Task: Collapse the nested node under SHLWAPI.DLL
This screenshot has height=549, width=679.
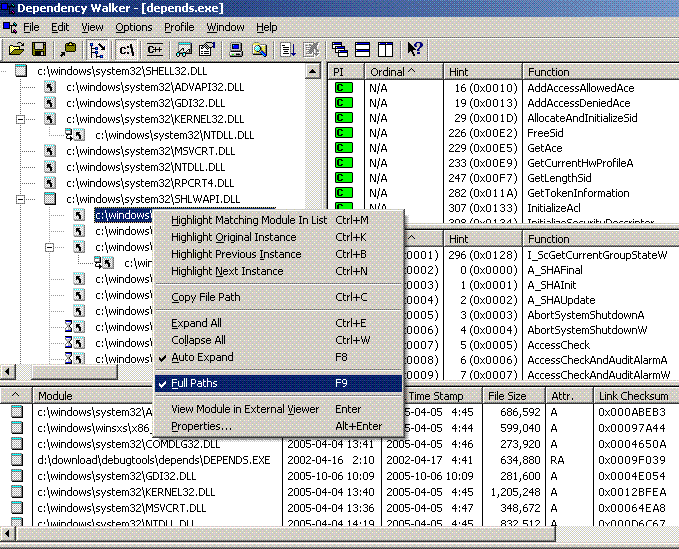Action: [x=49, y=247]
